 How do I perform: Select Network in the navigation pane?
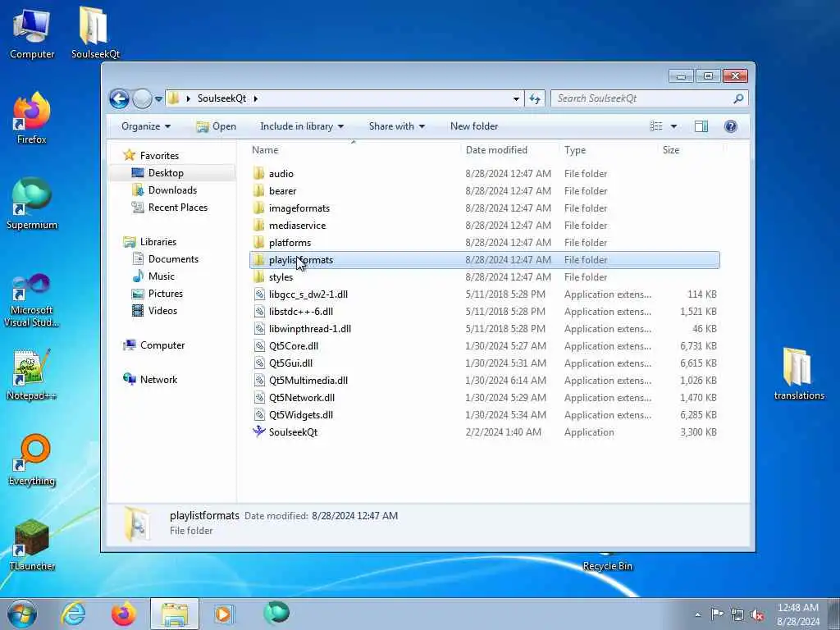click(158, 380)
